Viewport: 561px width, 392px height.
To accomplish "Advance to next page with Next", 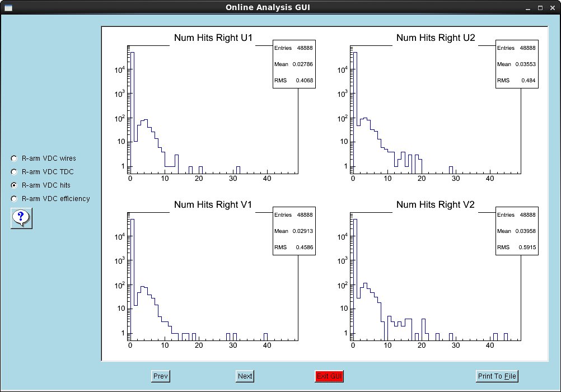I will [x=245, y=376].
